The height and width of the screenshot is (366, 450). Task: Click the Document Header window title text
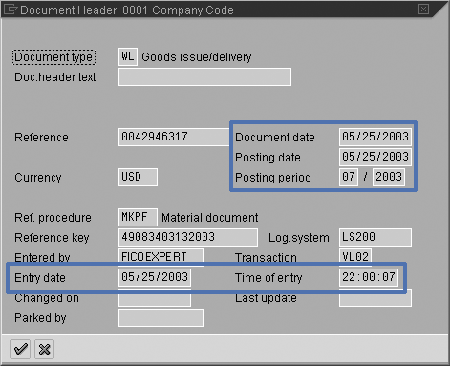[x=127, y=10]
